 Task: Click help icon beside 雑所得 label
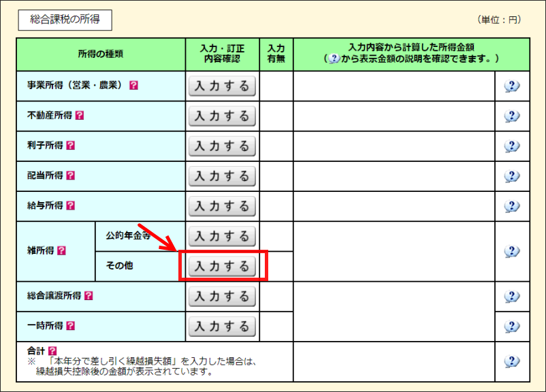click(61, 250)
